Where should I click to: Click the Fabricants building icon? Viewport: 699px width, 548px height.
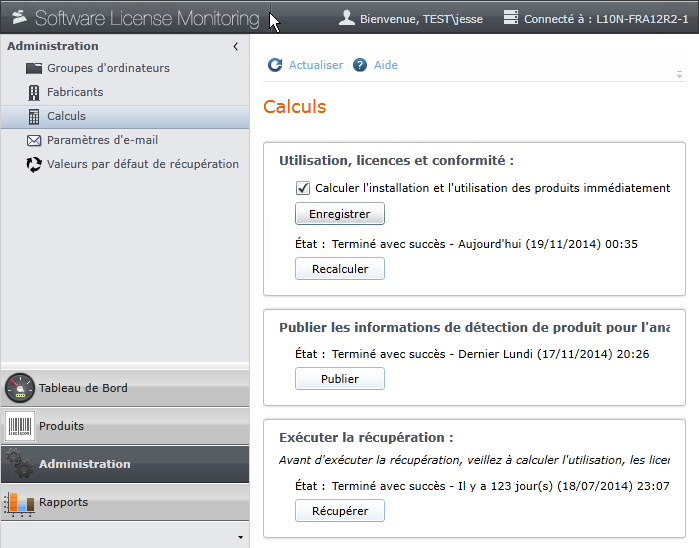(x=34, y=92)
